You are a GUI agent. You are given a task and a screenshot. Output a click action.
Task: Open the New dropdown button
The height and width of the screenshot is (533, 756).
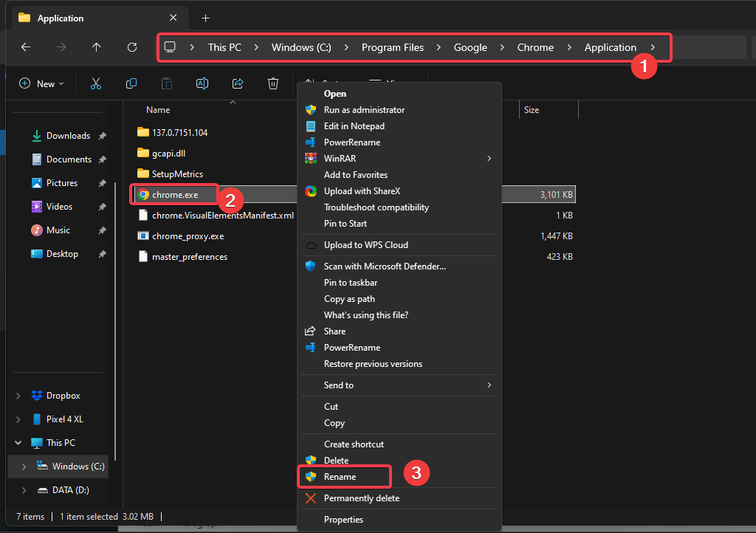[x=41, y=83]
